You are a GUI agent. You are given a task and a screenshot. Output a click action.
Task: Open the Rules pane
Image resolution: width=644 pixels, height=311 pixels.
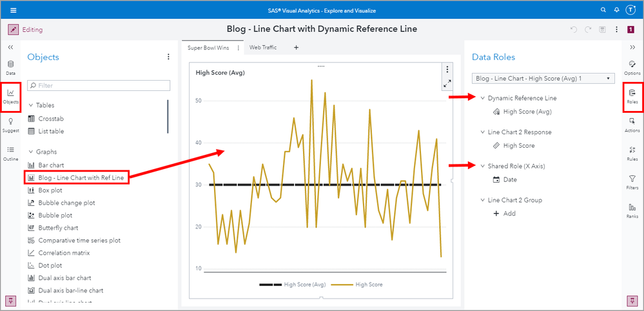pyautogui.click(x=632, y=154)
